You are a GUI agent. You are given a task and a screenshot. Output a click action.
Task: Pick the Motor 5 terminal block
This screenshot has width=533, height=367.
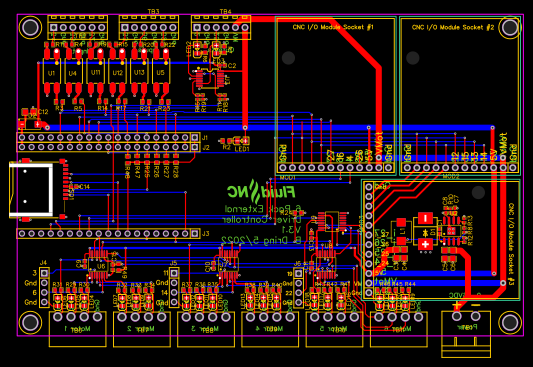[334, 329]
